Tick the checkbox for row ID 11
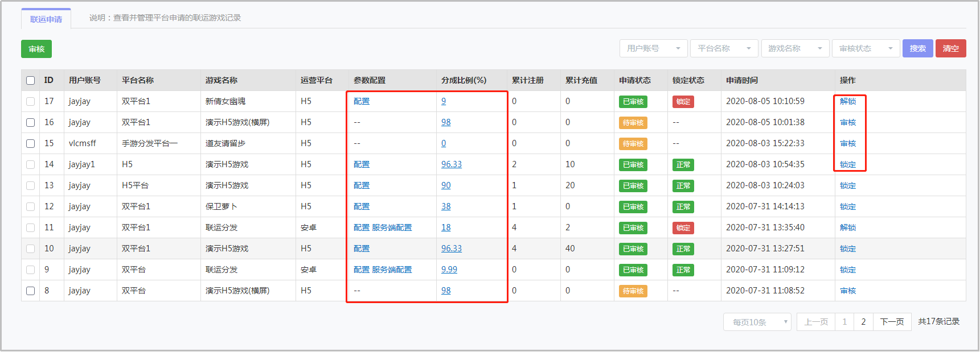This screenshot has height=352, width=980. [x=31, y=228]
